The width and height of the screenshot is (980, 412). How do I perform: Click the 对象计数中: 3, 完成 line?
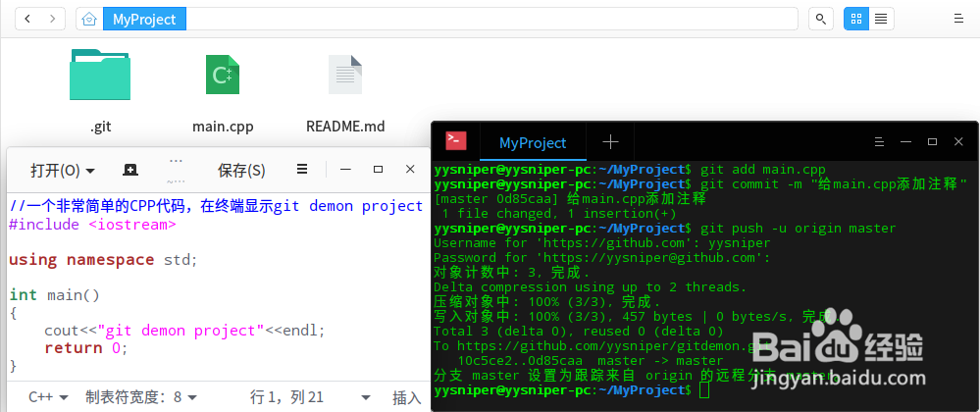point(512,273)
